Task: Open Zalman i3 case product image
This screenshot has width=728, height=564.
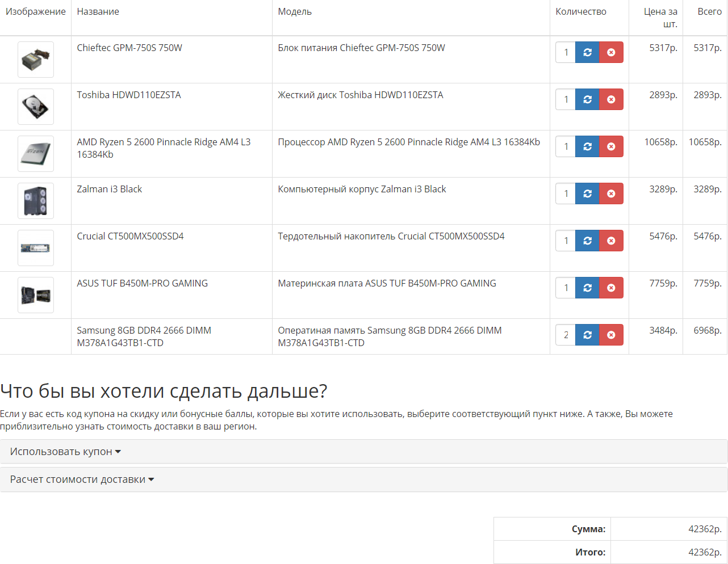Action: 36,201
